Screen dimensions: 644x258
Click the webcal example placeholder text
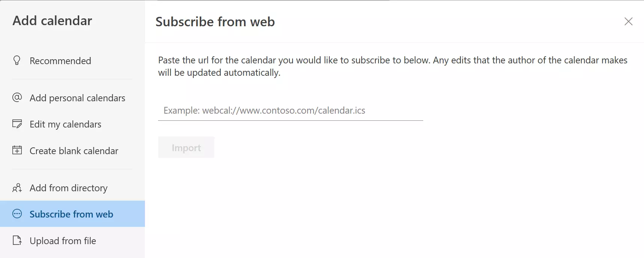(264, 110)
